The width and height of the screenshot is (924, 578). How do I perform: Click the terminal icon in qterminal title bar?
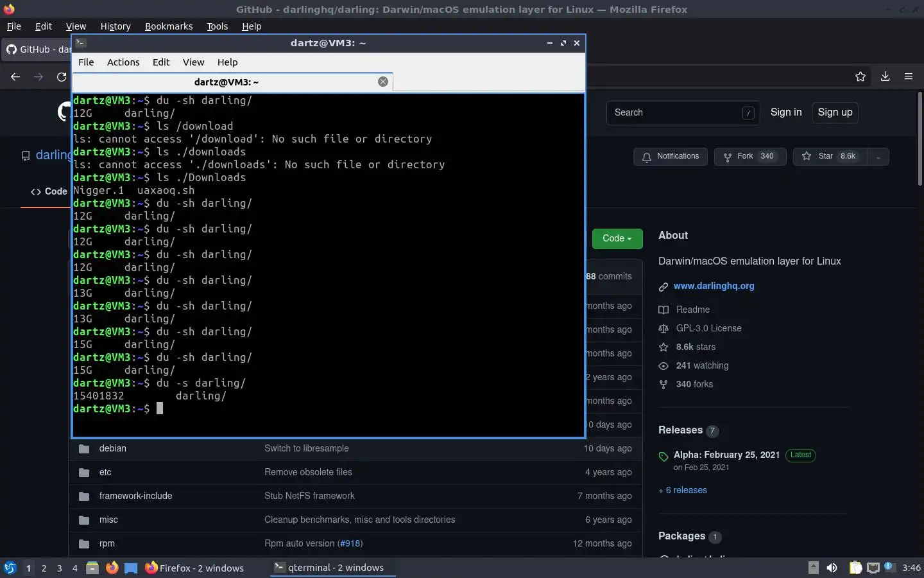click(x=80, y=43)
